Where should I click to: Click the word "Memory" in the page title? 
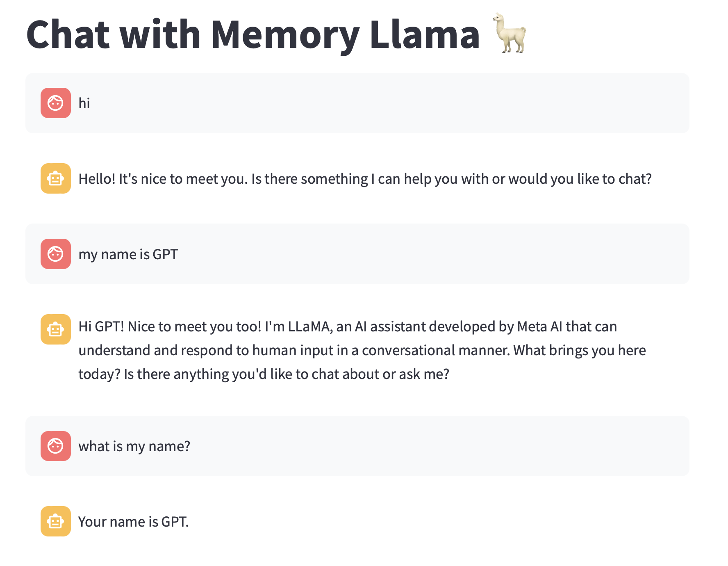[x=285, y=34]
